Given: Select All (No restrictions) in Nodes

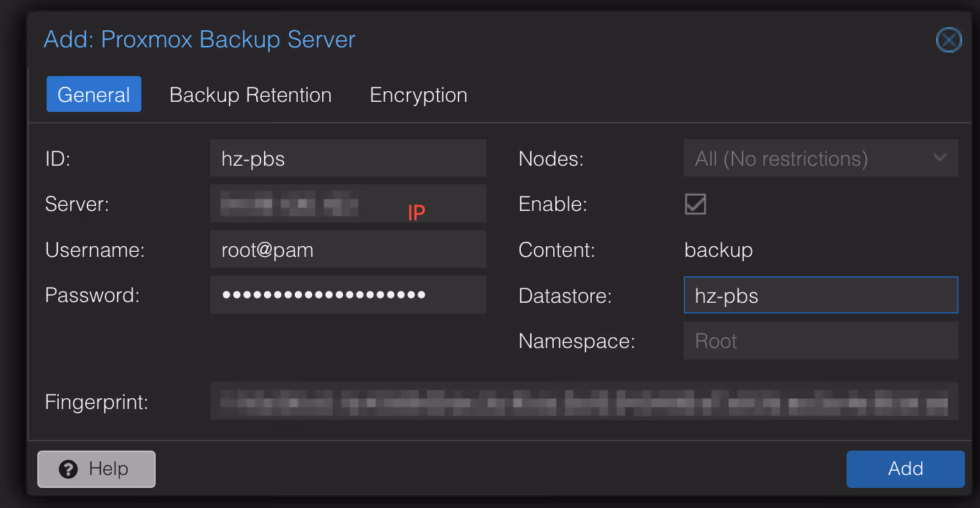Looking at the screenshot, I should point(789,158).
